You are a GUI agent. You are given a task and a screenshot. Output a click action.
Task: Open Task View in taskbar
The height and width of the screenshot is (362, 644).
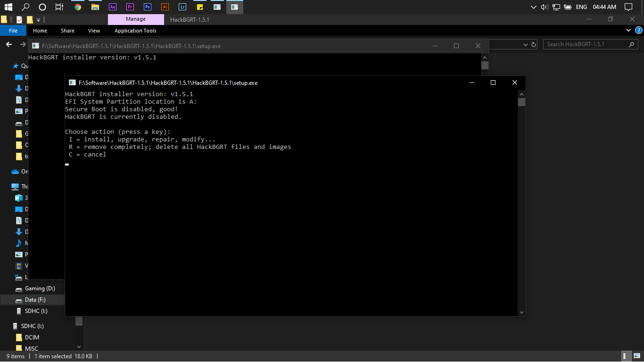(59, 7)
